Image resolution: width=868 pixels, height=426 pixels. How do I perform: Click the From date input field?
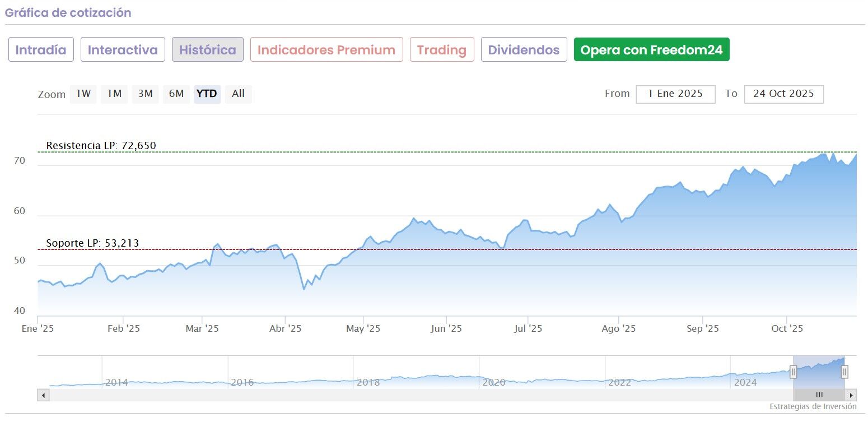[675, 94]
